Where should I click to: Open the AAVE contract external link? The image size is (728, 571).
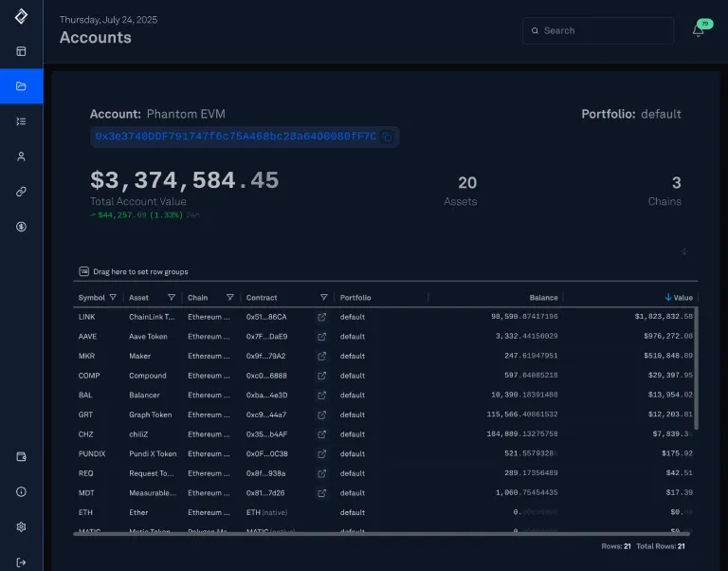321,337
